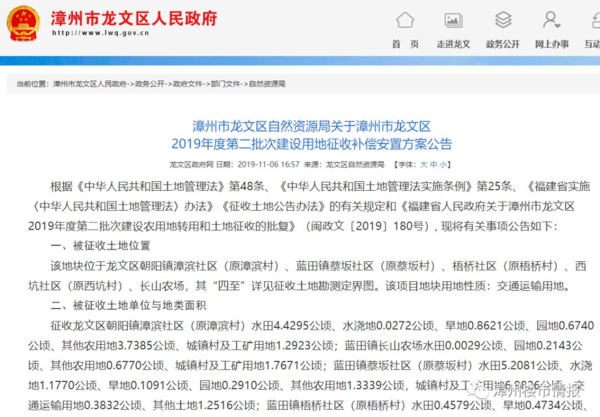The height and width of the screenshot is (417, 600).
Task: Set font size to large (大)
Action: pos(423,162)
